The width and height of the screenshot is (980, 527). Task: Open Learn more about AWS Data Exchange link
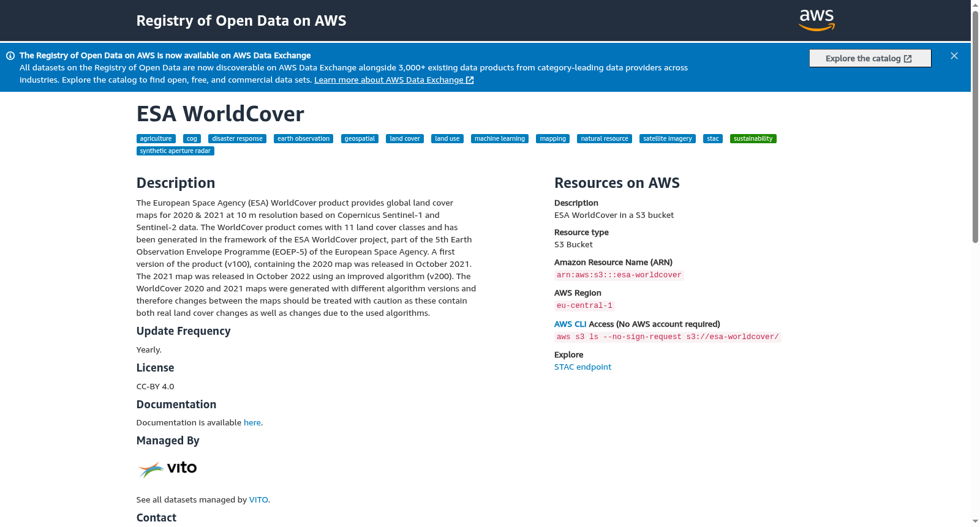(x=394, y=80)
